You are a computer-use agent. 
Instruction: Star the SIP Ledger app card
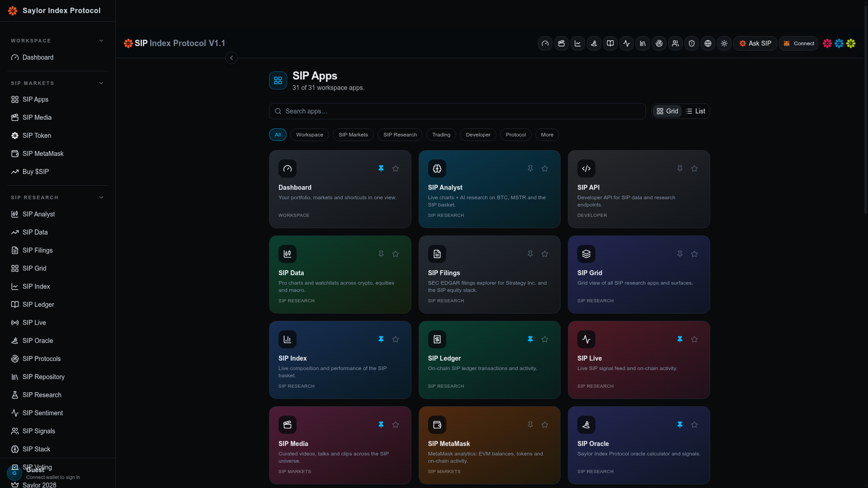545,339
